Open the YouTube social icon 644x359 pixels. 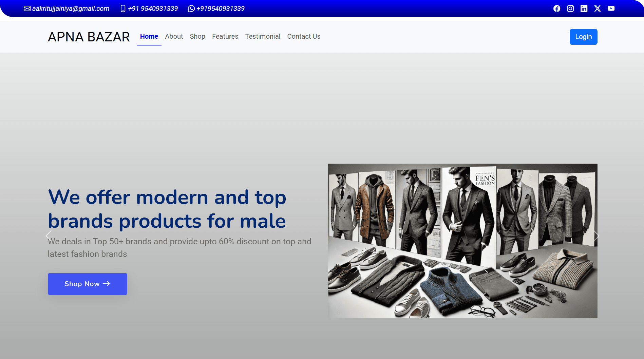pyautogui.click(x=611, y=8)
